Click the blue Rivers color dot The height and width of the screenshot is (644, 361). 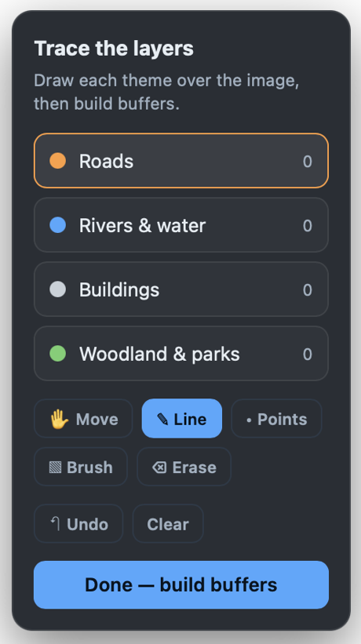(x=58, y=225)
